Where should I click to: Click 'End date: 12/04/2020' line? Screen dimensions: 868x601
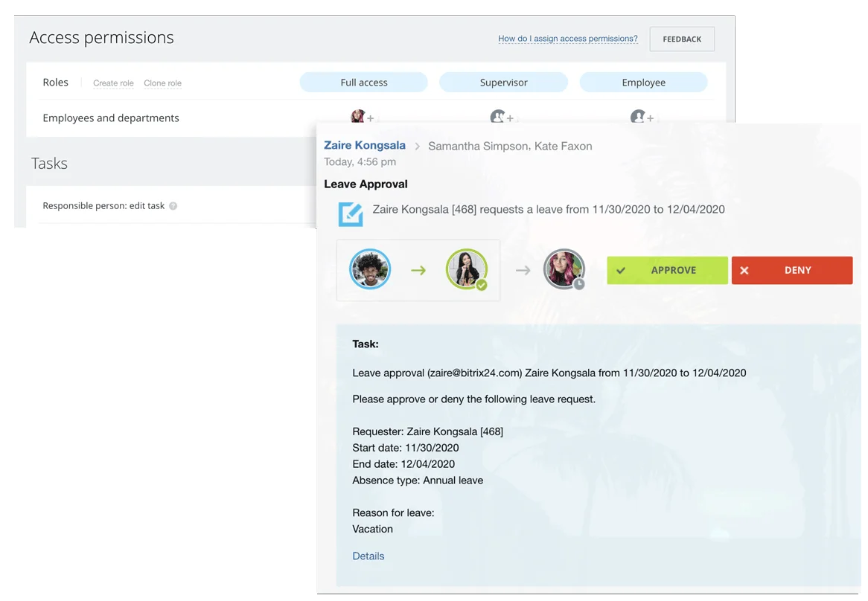(403, 464)
